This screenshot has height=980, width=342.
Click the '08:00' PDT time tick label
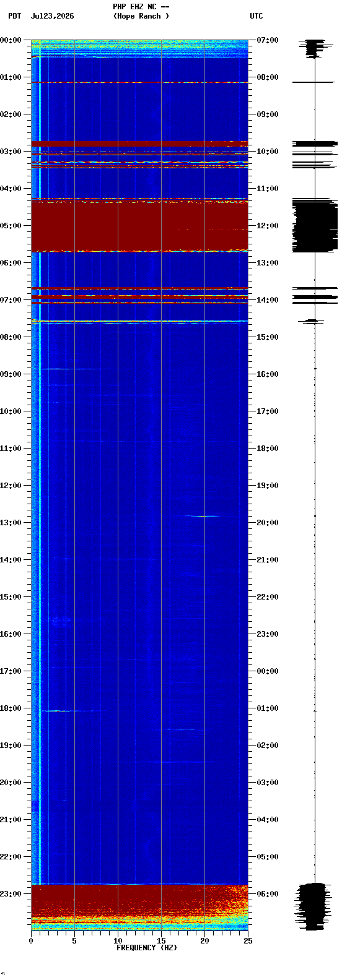point(11,337)
